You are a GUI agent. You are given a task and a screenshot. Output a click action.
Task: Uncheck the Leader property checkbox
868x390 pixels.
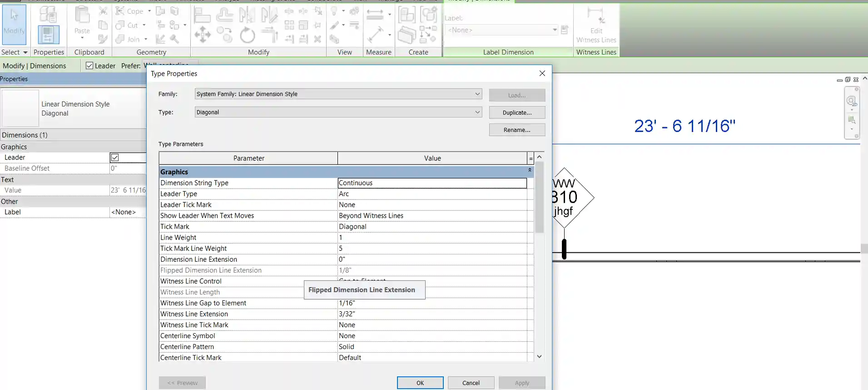tap(115, 157)
